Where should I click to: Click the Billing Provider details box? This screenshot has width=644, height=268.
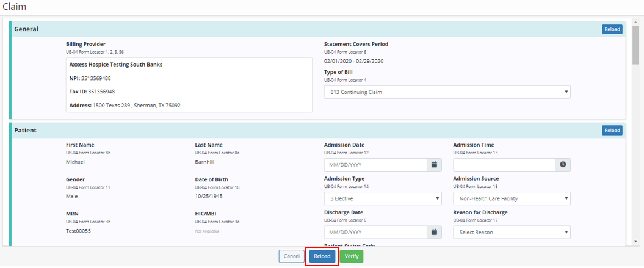(189, 85)
